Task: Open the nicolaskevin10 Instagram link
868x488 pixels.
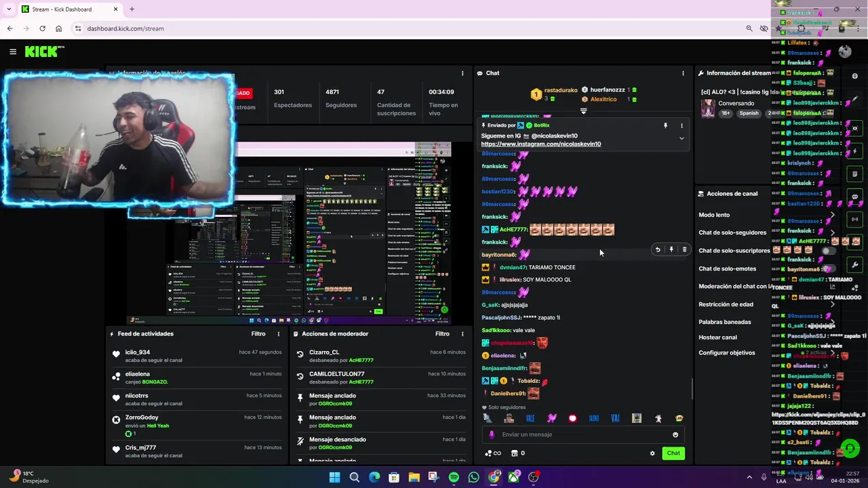Action: pos(540,144)
